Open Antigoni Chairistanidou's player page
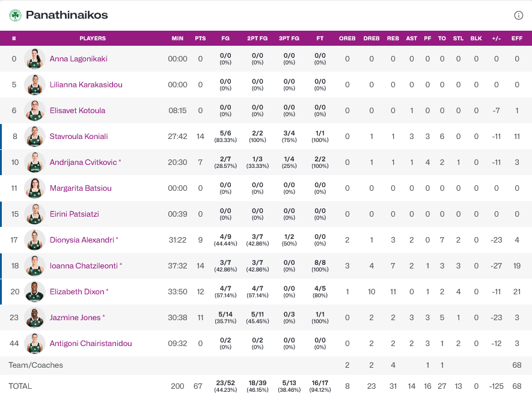 [x=91, y=344]
